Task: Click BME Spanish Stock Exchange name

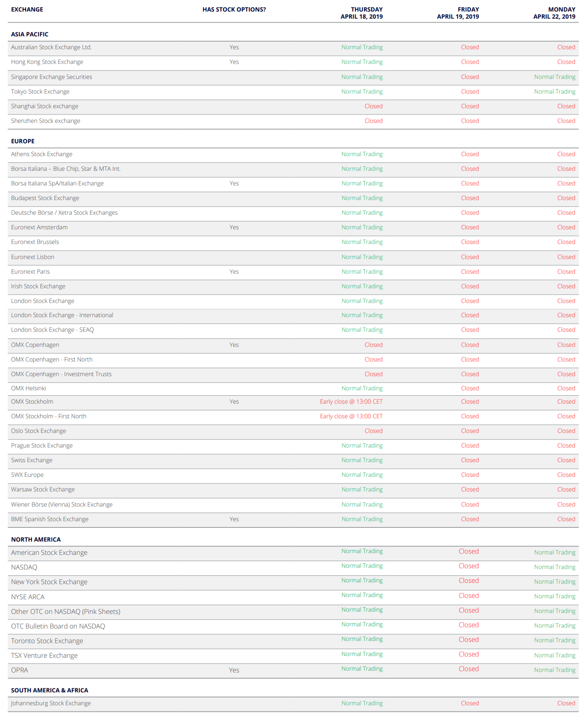Action: 50,519
